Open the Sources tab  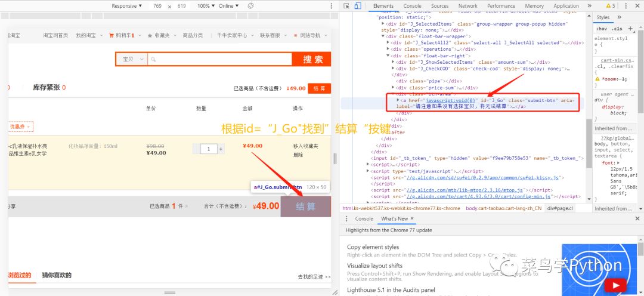tap(440, 6)
